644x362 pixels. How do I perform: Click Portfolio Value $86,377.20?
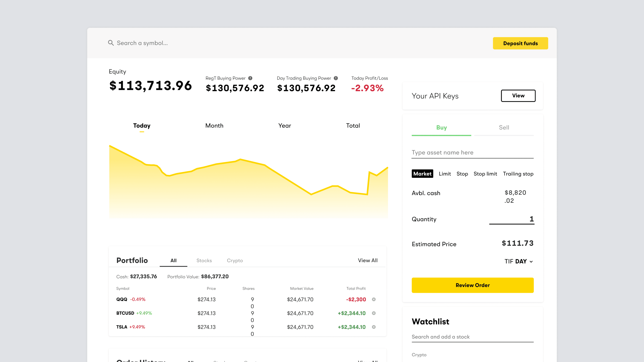tap(215, 276)
